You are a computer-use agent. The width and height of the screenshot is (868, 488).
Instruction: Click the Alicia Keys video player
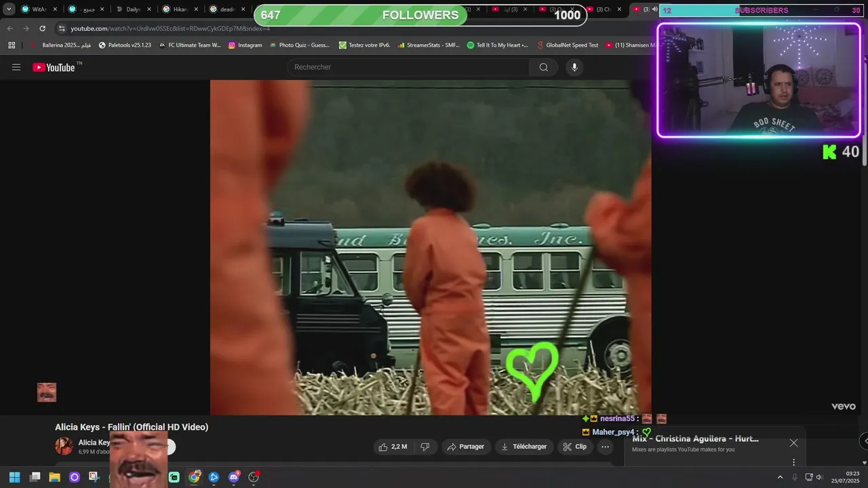pos(431,247)
